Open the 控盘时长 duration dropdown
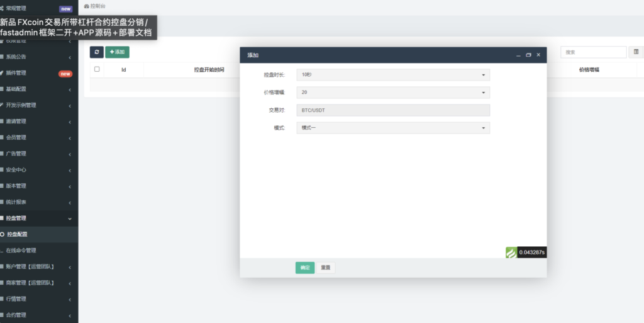 [393, 75]
